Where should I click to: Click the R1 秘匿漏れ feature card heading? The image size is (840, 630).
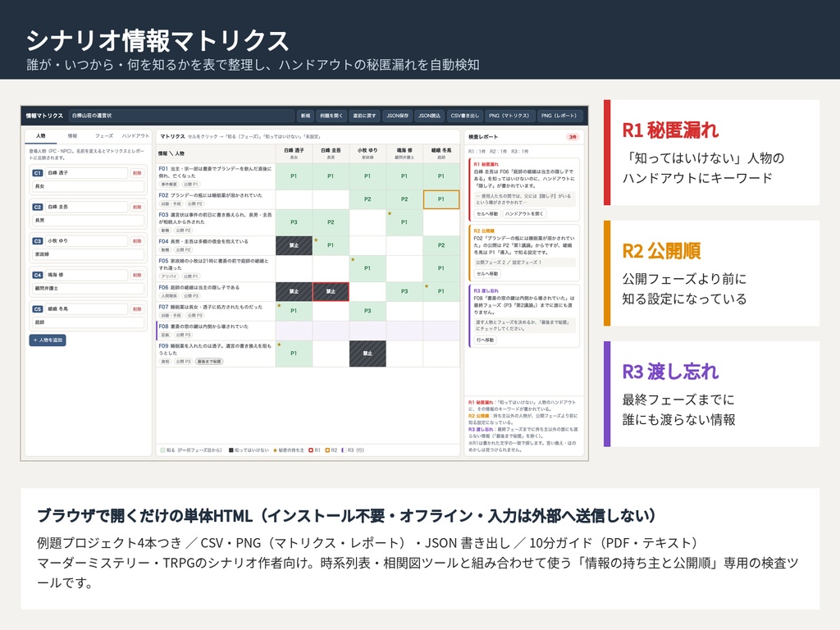670,130
